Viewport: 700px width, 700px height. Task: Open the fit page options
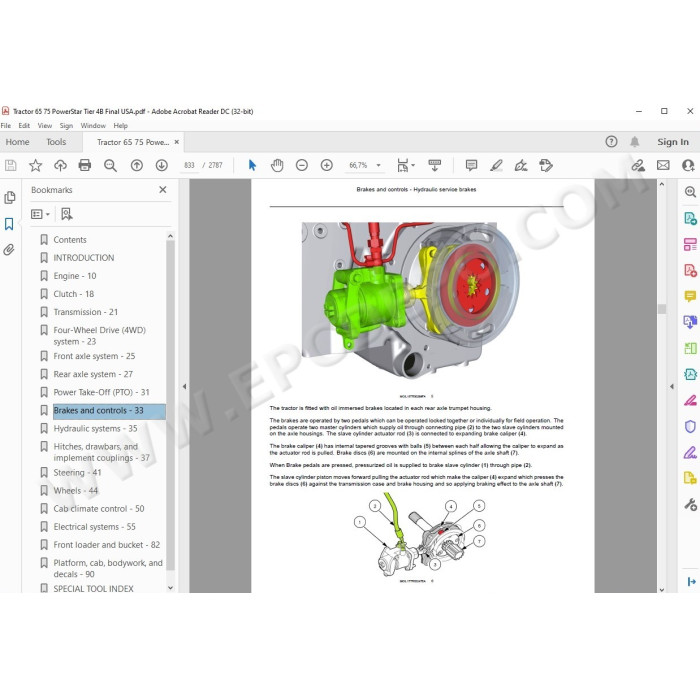405,166
